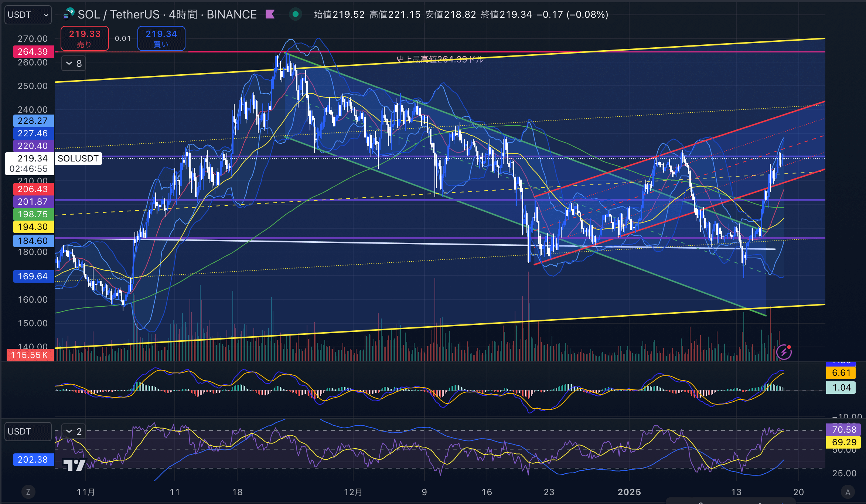Click the 1.04 histogram value label
Viewport: 866px width, 504px height.
tap(841, 388)
